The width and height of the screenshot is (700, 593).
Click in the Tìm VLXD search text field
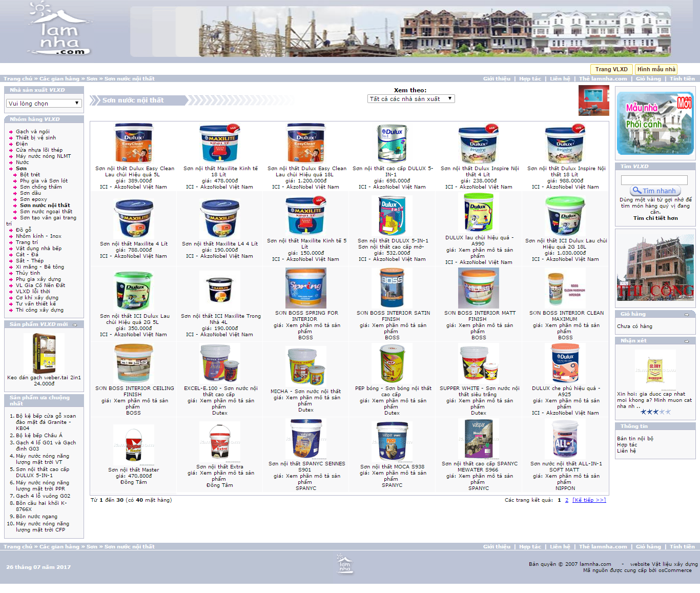pyautogui.click(x=654, y=180)
